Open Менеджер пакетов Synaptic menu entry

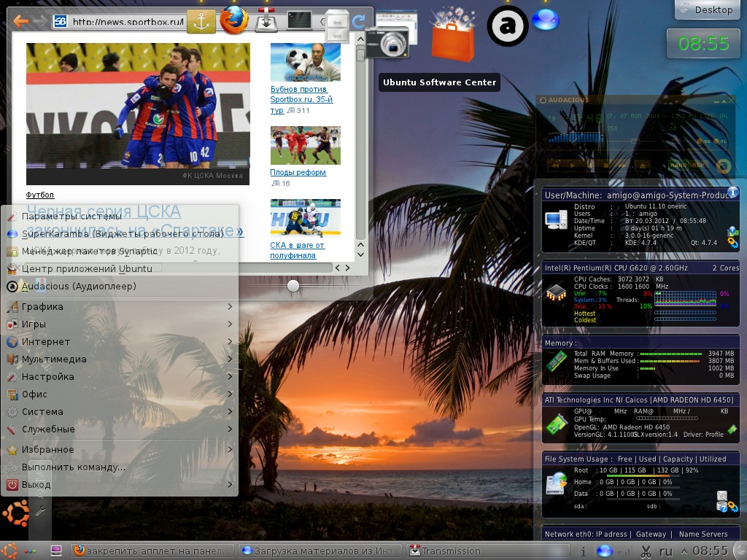click(119, 251)
